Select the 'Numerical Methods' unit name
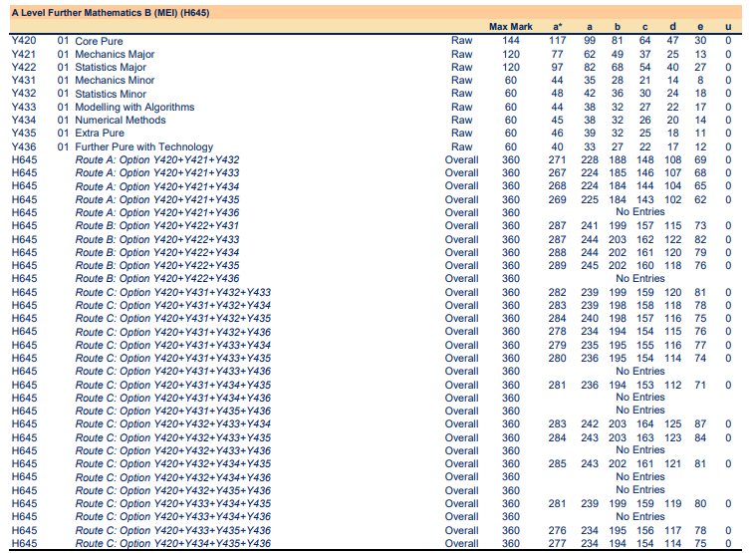756x553 pixels. tap(121, 120)
